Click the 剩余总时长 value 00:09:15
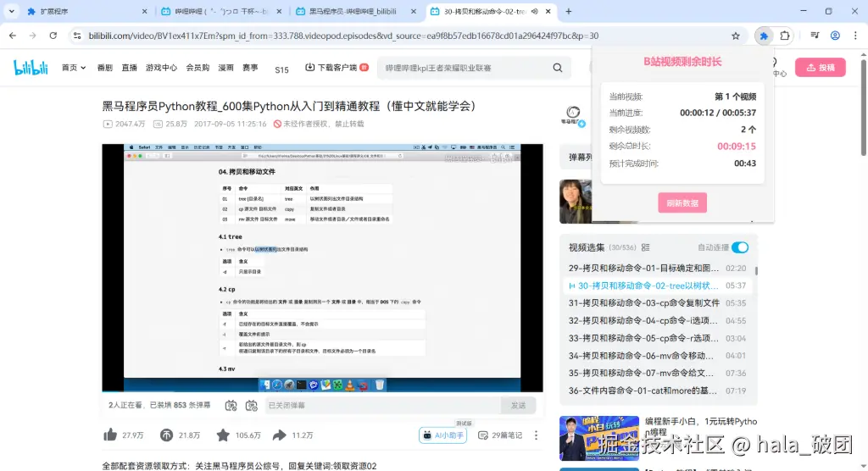The image size is (868, 471). pos(737,146)
